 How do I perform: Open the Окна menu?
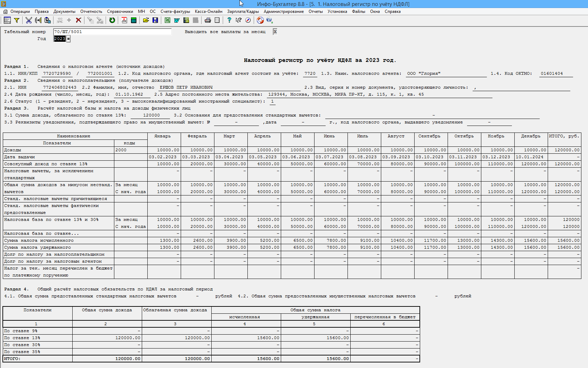point(375,11)
